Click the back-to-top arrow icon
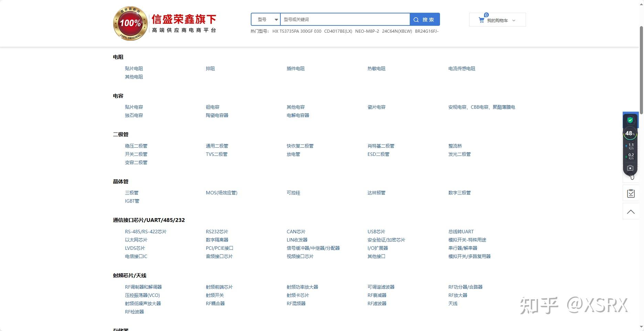This screenshot has height=331, width=644. coord(631,212)
